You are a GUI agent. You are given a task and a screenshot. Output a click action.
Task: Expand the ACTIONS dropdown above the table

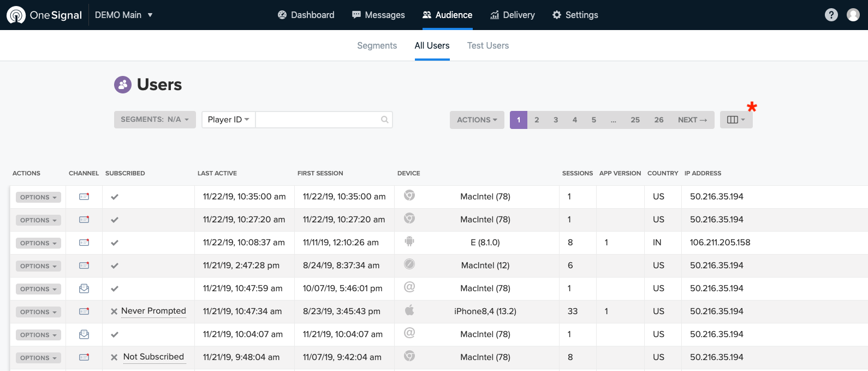[x=477, y=120]
